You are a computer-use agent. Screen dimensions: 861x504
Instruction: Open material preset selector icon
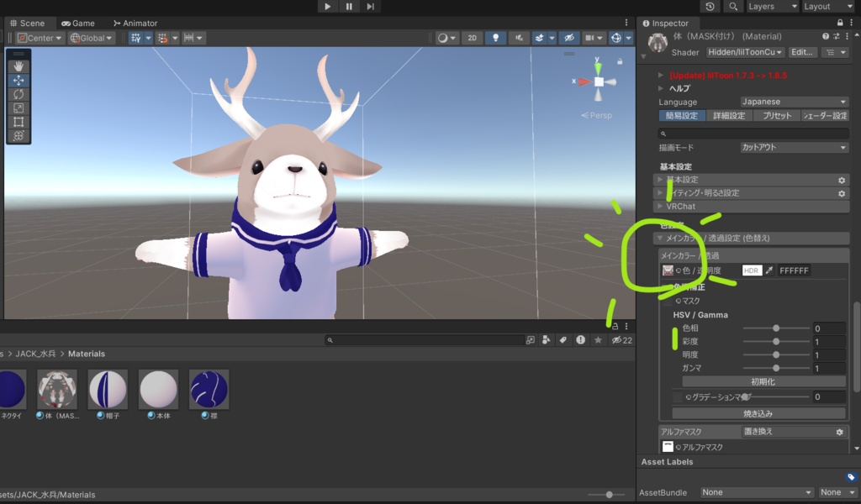tap(837, 36)
